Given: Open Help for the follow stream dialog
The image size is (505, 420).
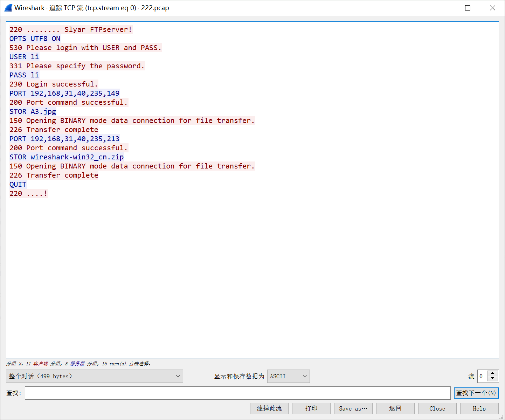Looking at the screenshot, I should [479, 408].
